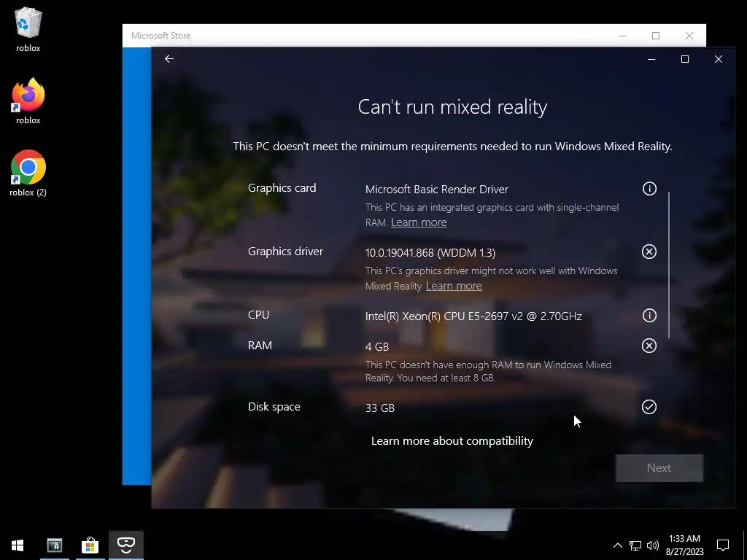Select the 33 GB disk space value
Viewport: 747px width, 560px height.
click(379, 408)
